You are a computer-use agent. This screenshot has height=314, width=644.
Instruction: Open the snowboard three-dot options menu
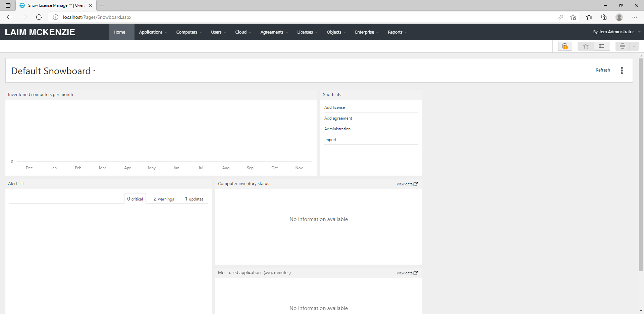(622, 71)
